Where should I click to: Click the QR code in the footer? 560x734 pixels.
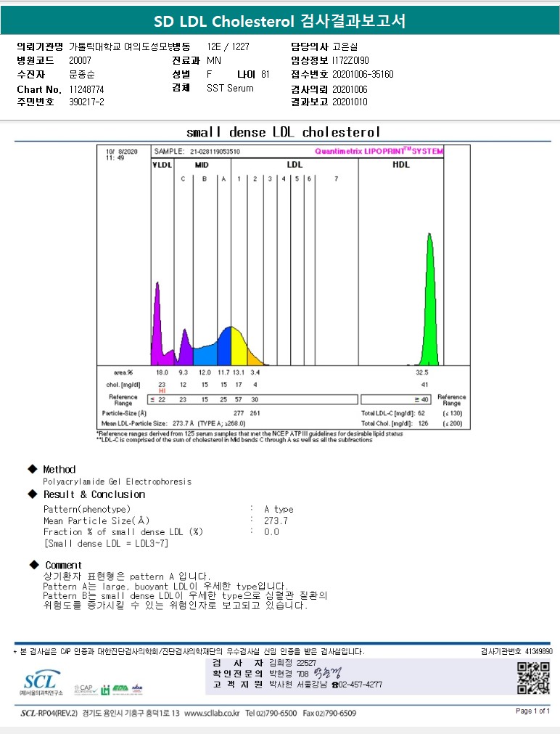(533, 678)
